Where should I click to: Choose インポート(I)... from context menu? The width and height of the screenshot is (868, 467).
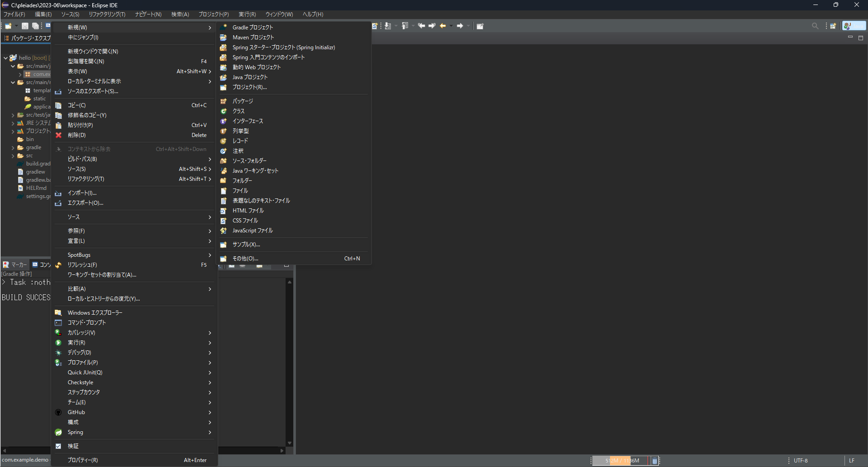134,193
